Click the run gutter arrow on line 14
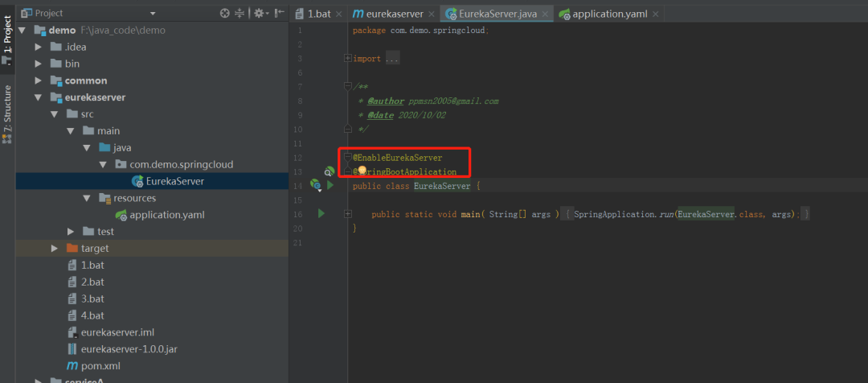 (x=330, y=185)
